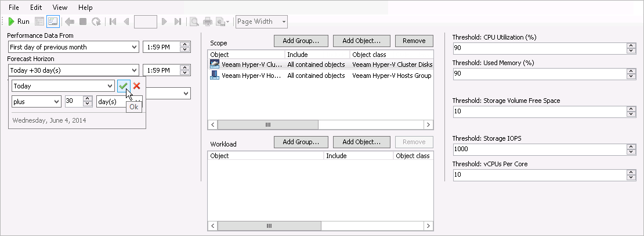
Task: Click the hosts group row icon
Action: (215, 75)
